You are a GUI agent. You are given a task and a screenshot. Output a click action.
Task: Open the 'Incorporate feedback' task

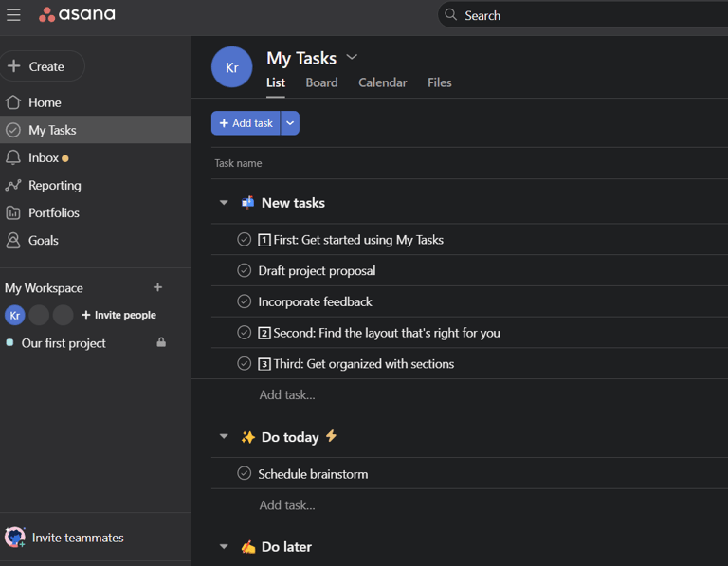tap(315, 301)
